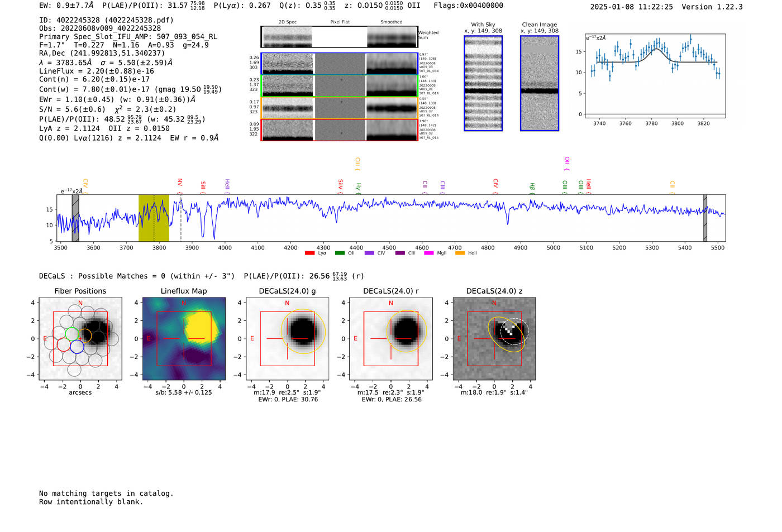This screenshot has width=782, height=532.
Task: Click the green Hγ line marker
Action: click(x=359, y=188)
